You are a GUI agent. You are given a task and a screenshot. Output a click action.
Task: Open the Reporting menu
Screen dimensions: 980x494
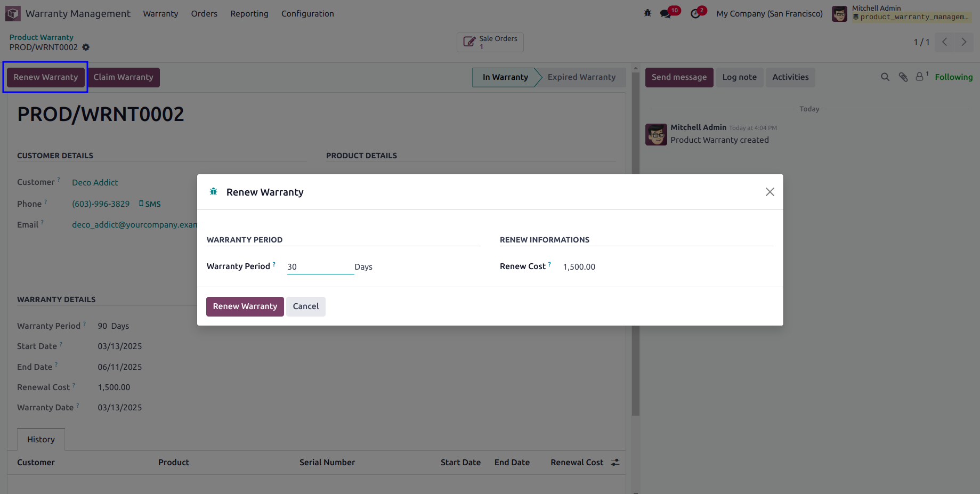[x=249, y=14]
